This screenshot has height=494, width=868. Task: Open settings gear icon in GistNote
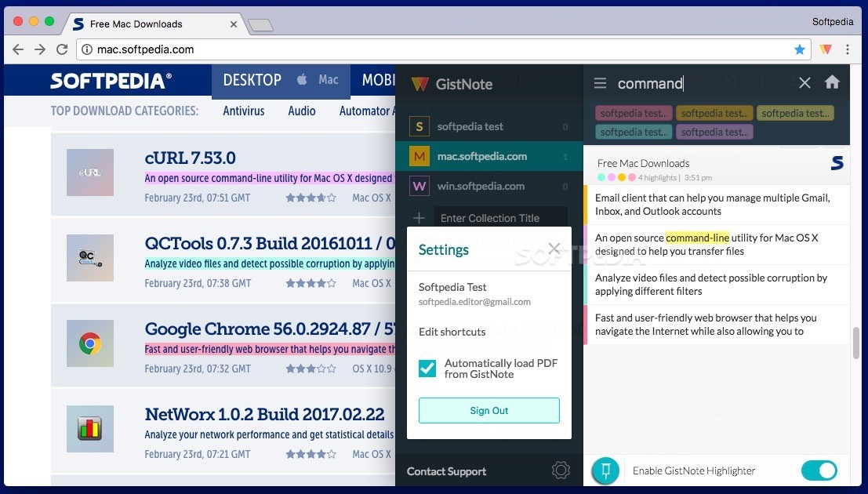coord(561,470)
